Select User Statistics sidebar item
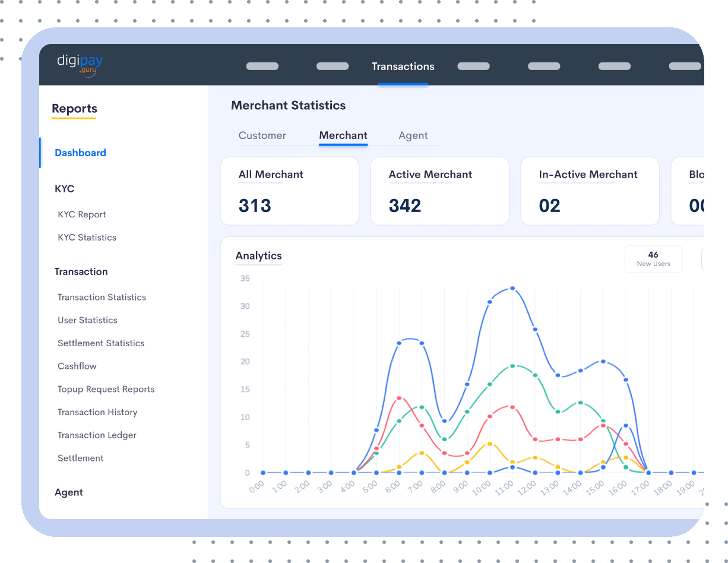Viewport: 728px width, 563px height. (x=87, y=320)
